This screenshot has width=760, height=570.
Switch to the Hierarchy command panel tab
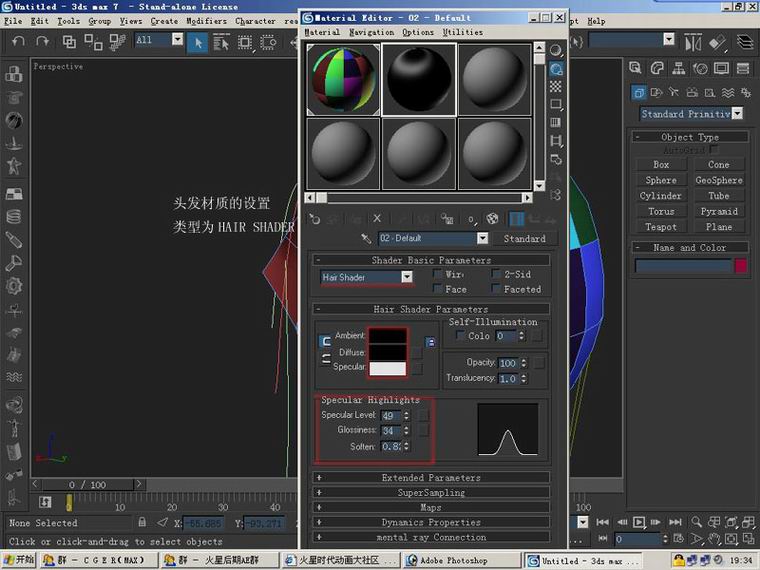click(x=679, y=68)
